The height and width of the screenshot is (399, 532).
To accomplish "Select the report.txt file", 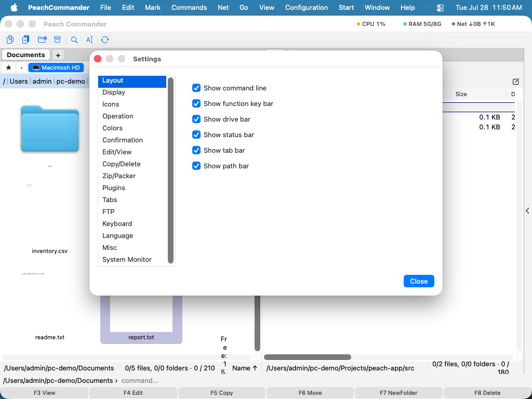I will pos(141,319).
